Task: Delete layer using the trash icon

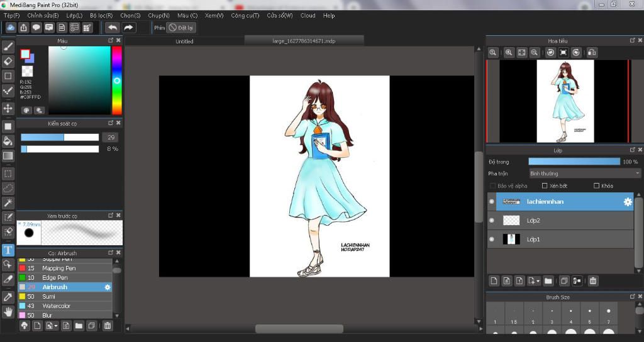Action: tap(592, 281)
